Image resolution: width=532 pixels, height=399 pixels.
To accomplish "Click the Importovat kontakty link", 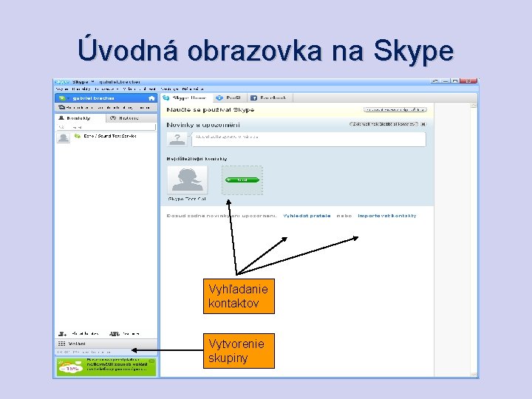I will pyautogui.click(x=386, y=216).
